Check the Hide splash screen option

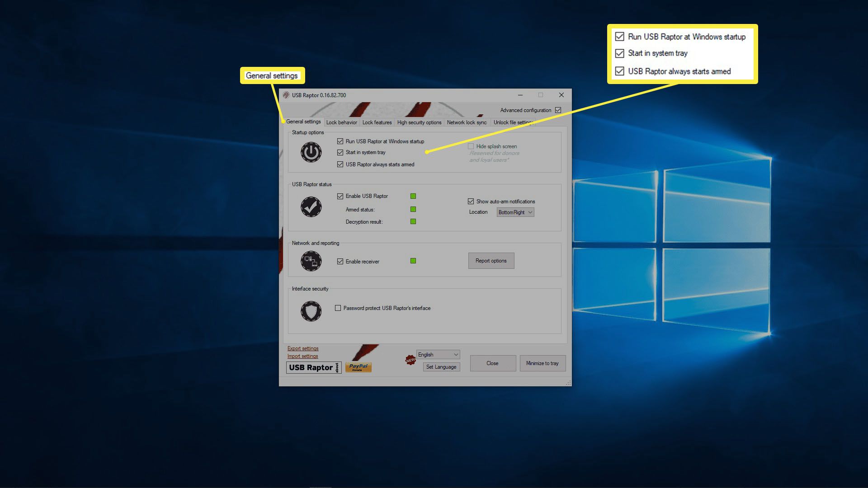pos(471,146)
